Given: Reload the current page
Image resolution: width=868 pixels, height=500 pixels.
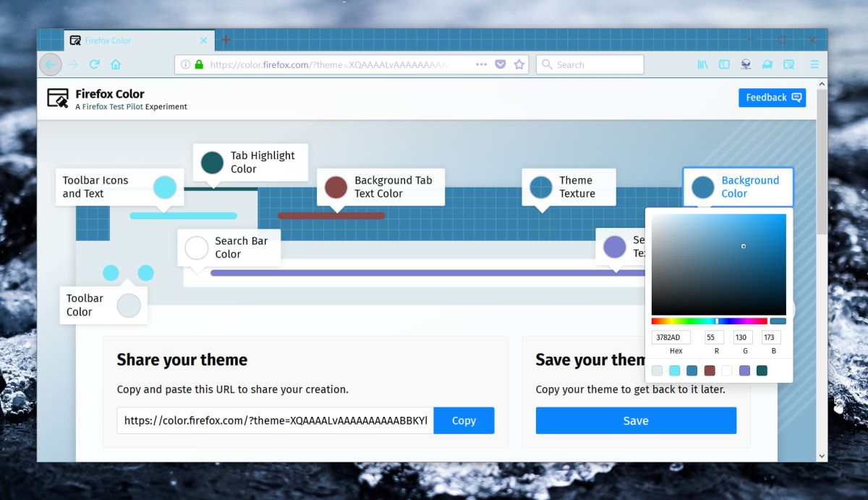Looking at the screenshot, I should click(x=94, y=64).
